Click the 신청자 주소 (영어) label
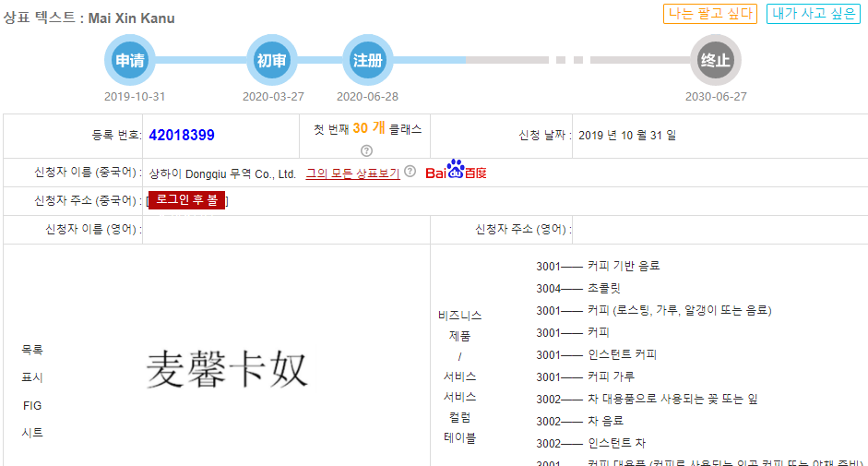This screenshot has width=868, height=466. pos(523,230)
